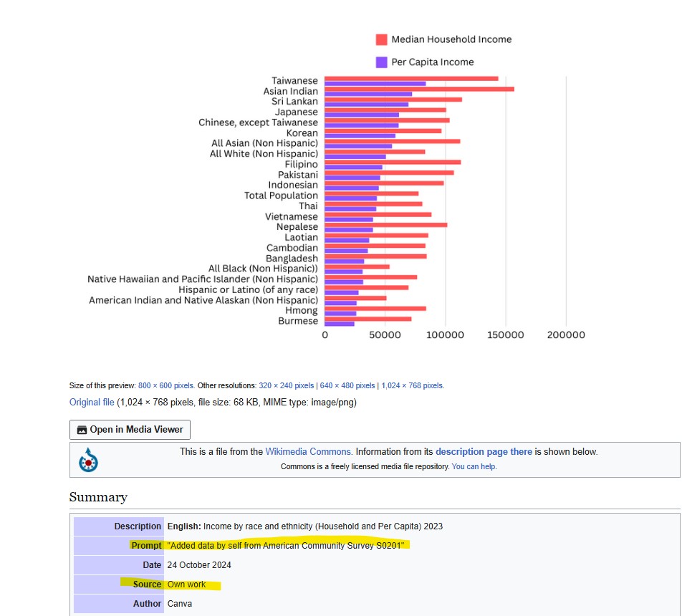The width and height of the screenshot is (682, 616).
Task: Click the Nepalese chart label
Action: pyautogui.click(x=297, y=226)
